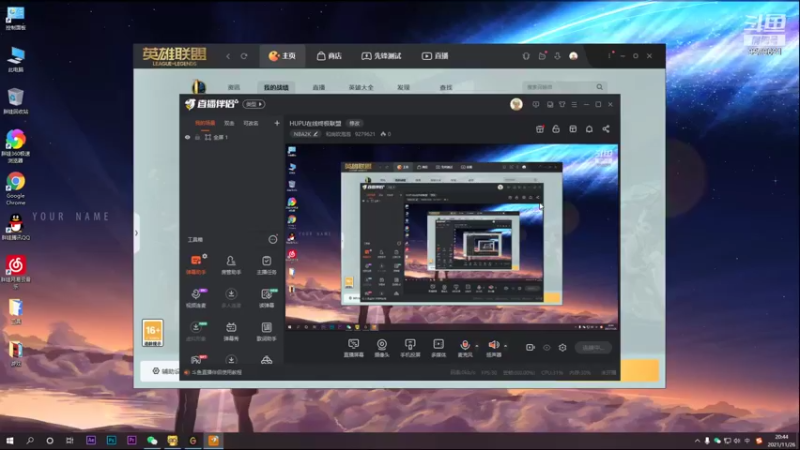Screen dimensions: 800x450
Task: Click the streamer avatar in streaming app
Action: click(516, 104)
